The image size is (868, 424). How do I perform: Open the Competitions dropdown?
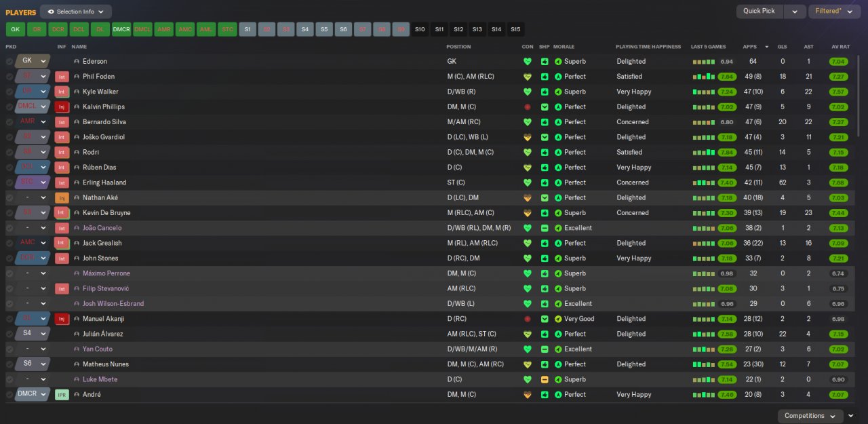(810, 416)
